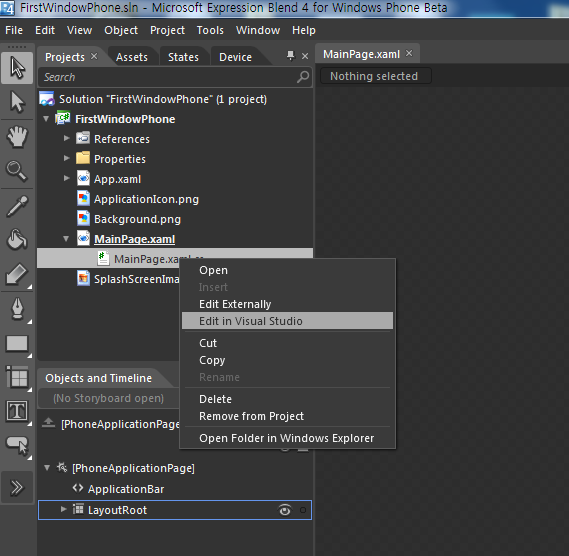Screen dimensions: 569x556
Task: Expand the App.xaml node
Action: [x=66, y=178]
